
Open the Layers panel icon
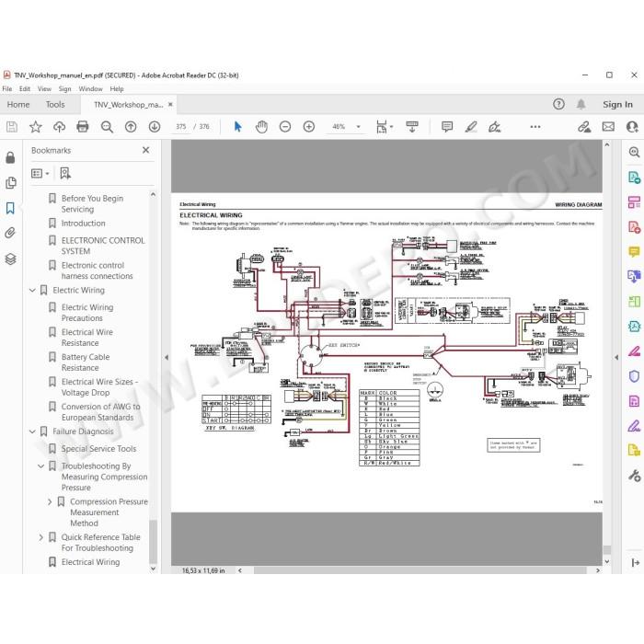click(11, 259)
